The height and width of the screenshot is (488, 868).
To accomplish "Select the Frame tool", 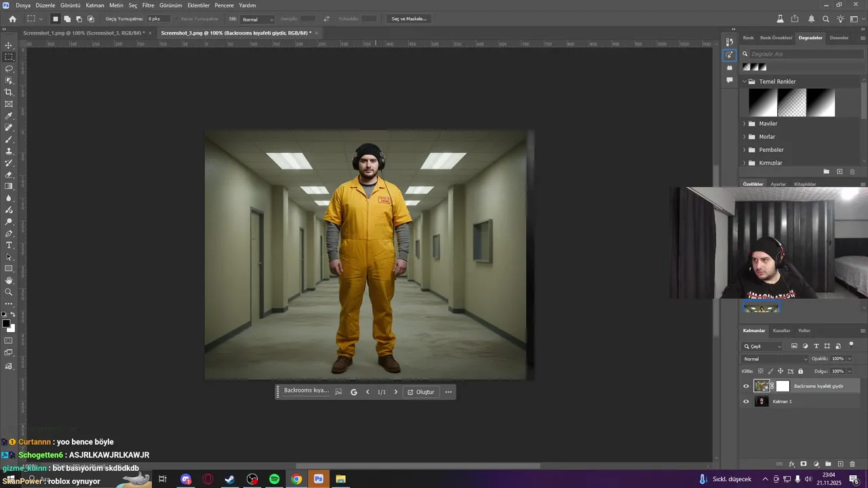I will click(9, 104).
